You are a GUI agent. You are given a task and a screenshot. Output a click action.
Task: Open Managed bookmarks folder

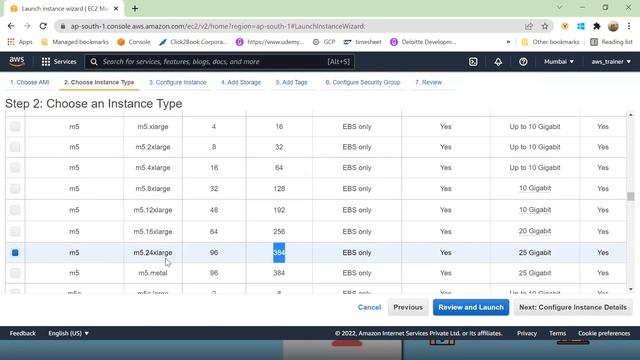pos(75,42)
